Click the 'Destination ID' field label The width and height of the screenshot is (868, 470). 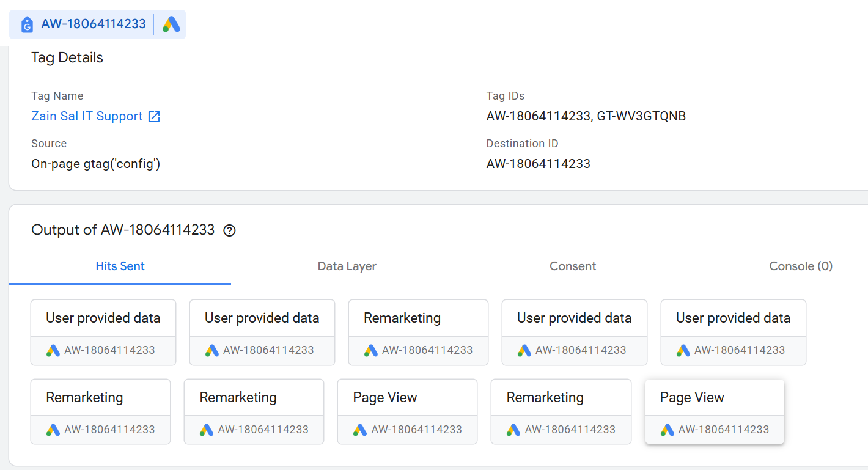click(523, 144)
